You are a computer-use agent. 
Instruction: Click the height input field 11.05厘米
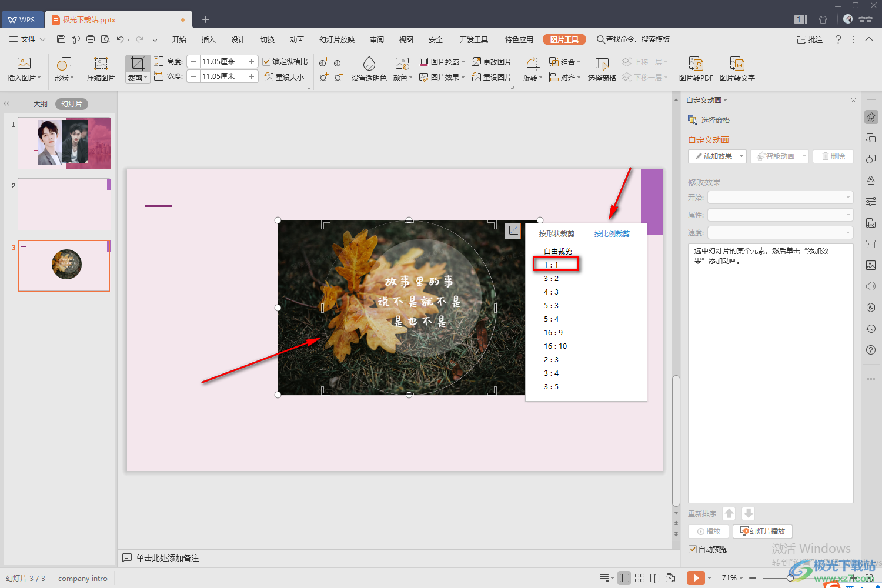(222, 62)
